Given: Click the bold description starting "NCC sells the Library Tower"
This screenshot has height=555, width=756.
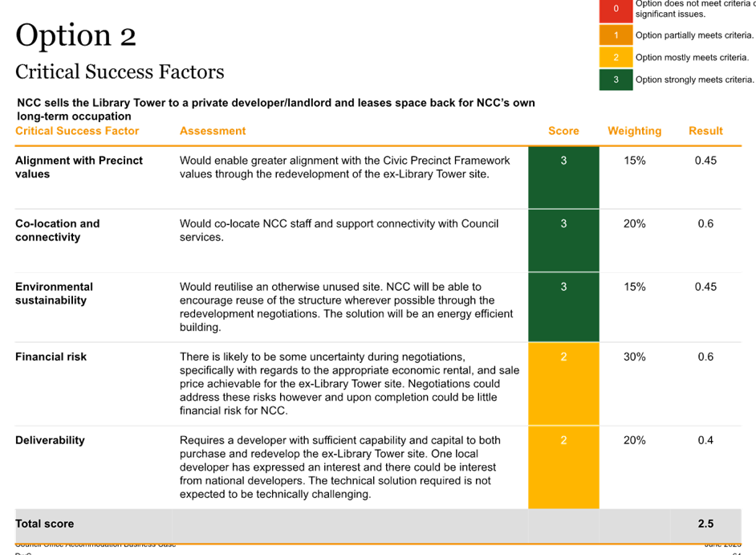Looking at the screenshot, I should coord(276,109).
